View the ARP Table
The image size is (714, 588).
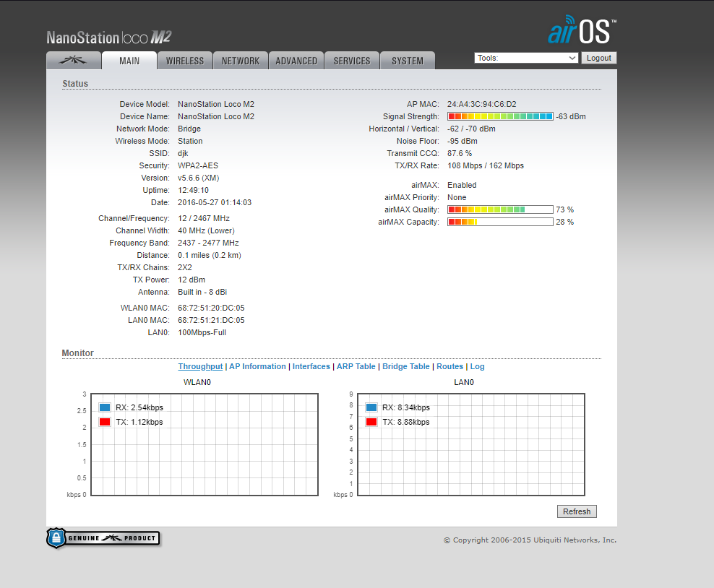(x=356, y=366)
